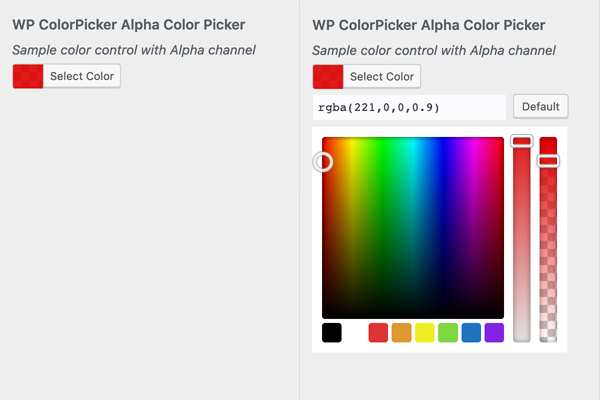
Task: Select the purple palette swatch
Action: 494,333
